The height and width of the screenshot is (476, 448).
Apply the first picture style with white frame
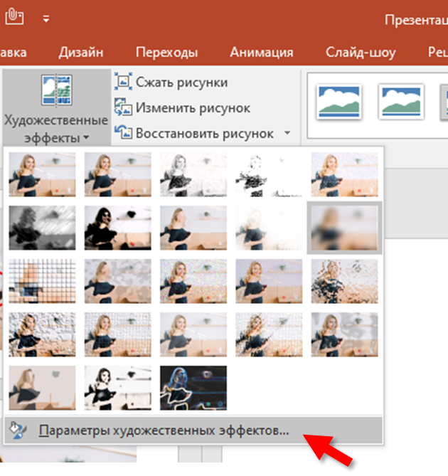point(338,102)
